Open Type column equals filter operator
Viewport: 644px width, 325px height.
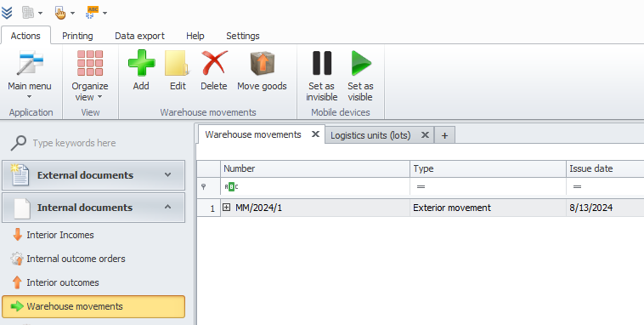point(421,187)
